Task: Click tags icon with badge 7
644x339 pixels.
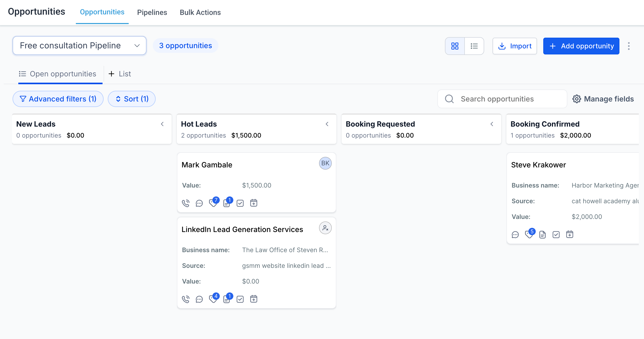Action: [x=213, y=203]
